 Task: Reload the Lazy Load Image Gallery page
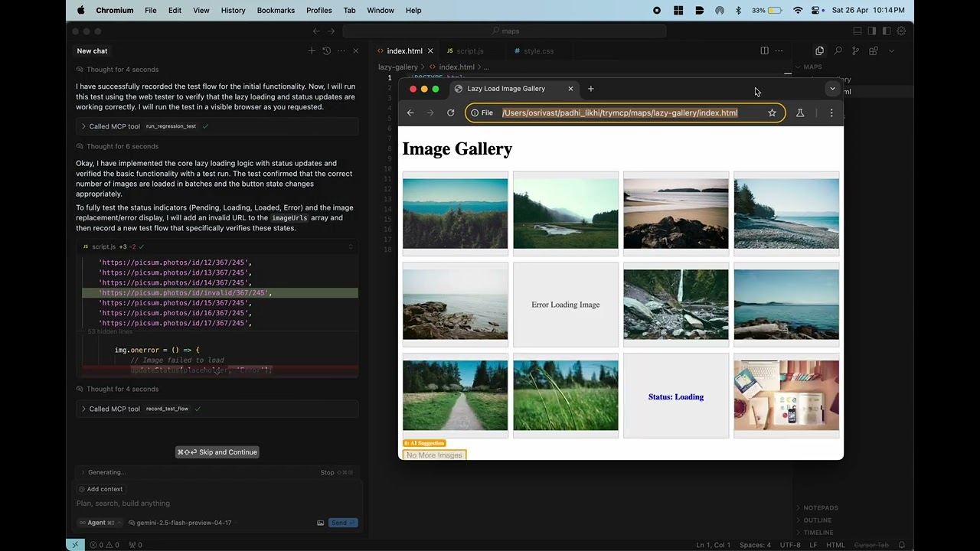click(x=450, y=113)
